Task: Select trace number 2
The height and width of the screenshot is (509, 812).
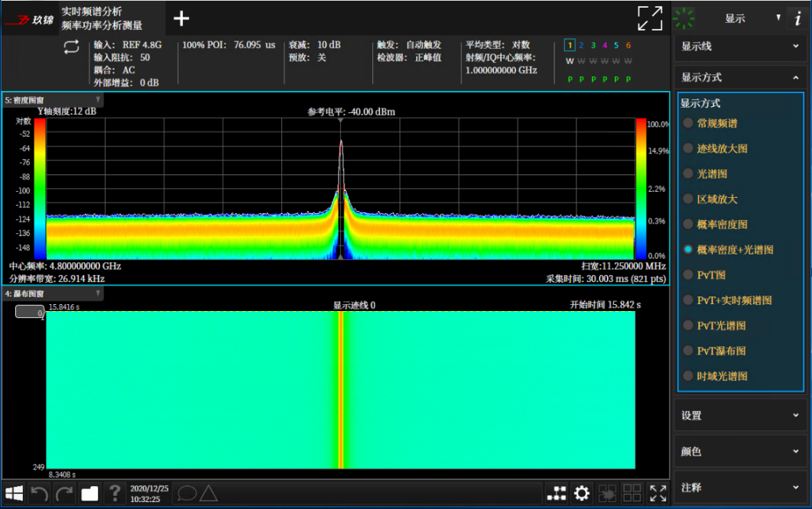Action: point(581,46)
